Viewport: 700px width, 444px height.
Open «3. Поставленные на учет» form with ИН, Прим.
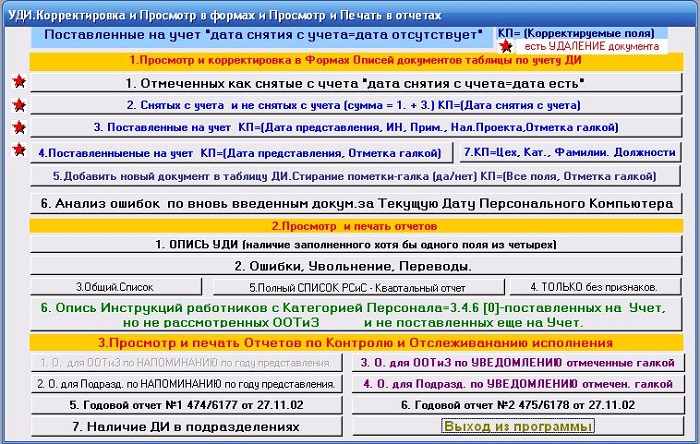click(x=356, y=128)
